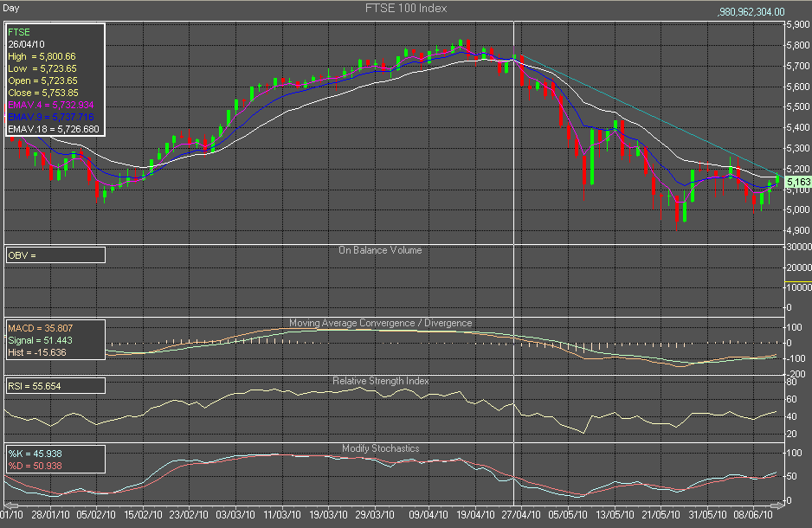Select the EMAV.18 indicator readout
This screenshot has height=528, width=812.
coord(54,130)
